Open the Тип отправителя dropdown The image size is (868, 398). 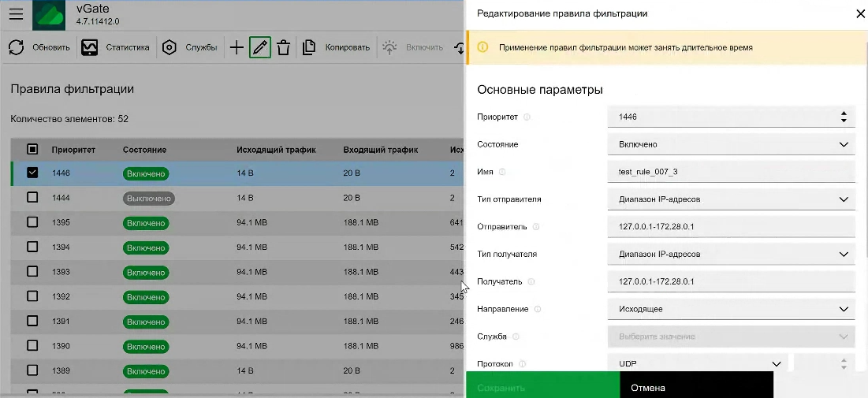[731, 199]
